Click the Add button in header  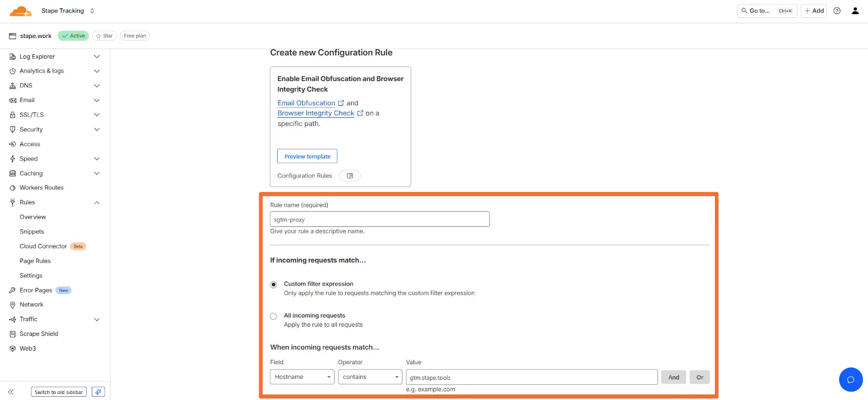click(x=814, y=11)
